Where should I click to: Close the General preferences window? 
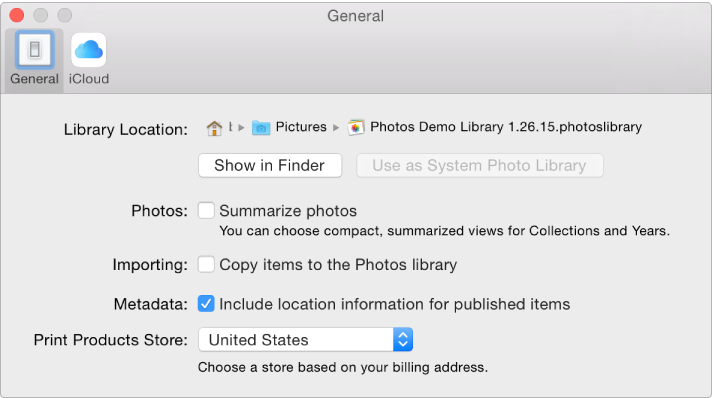17,15
